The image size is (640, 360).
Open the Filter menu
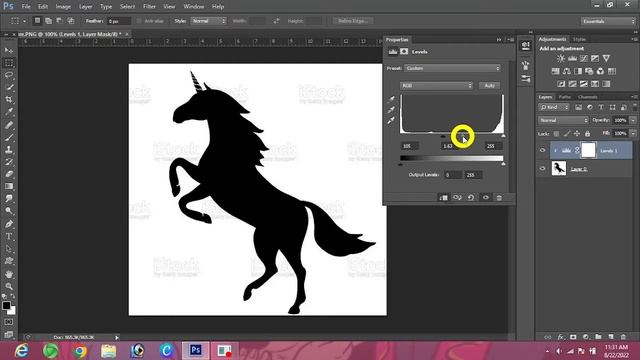click(x=149, y=7)
